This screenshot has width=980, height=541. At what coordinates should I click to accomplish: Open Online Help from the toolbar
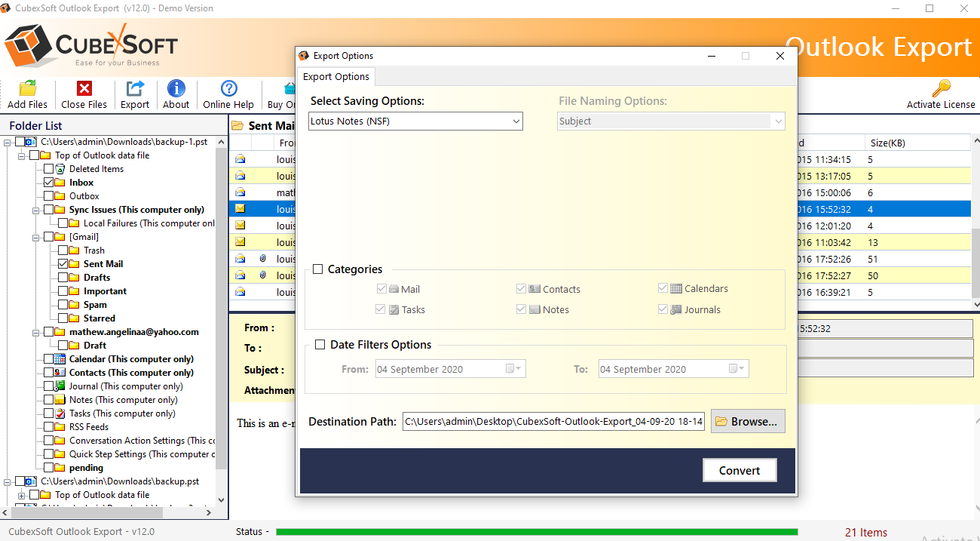click(x=228, y=89)
